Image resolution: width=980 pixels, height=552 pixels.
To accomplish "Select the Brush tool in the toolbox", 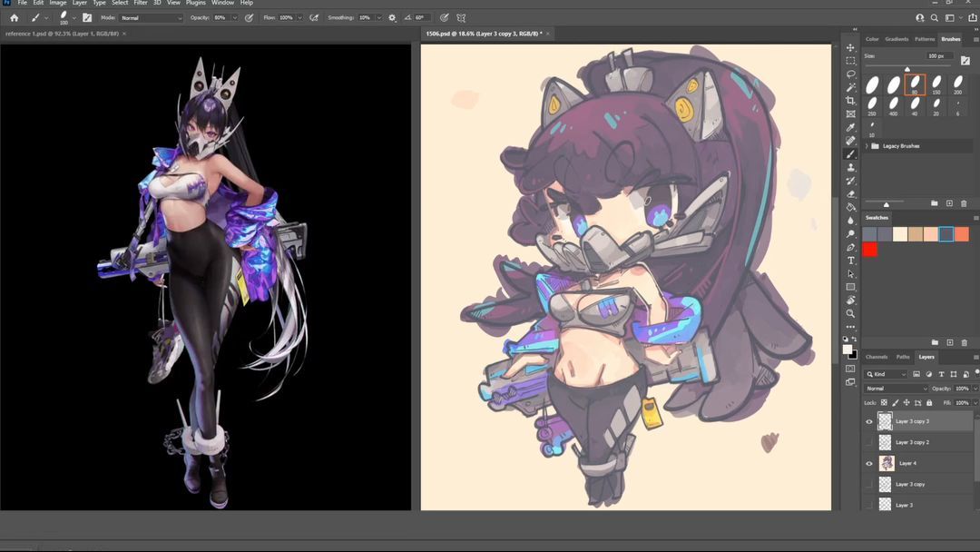I will (x=850, y=153).
